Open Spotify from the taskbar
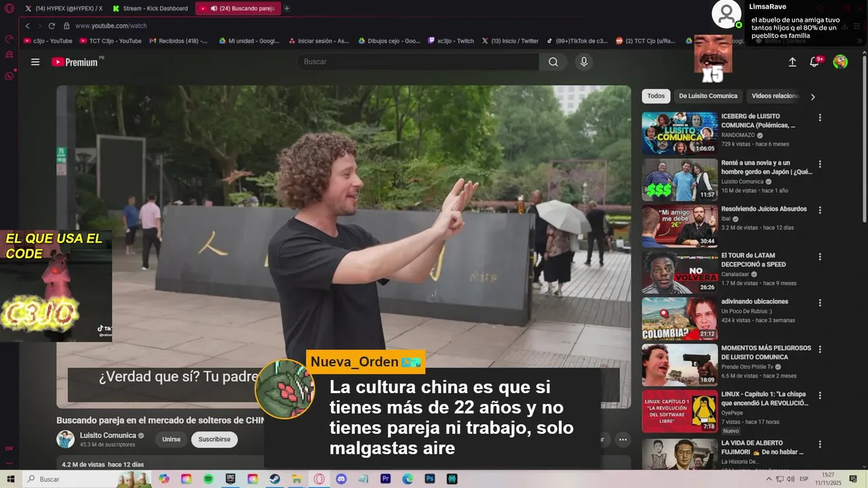The image size is (868, 488). (208, 479)
